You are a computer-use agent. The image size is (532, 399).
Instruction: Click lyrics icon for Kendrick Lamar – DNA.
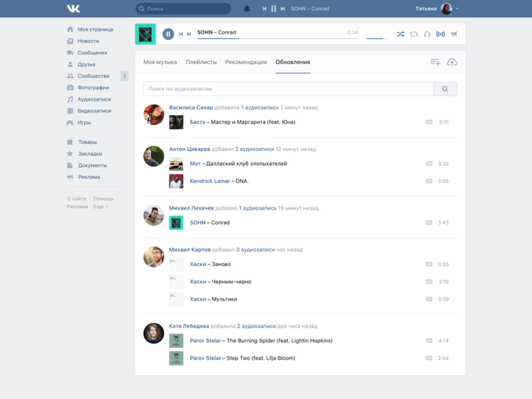(x=429, y=182)
